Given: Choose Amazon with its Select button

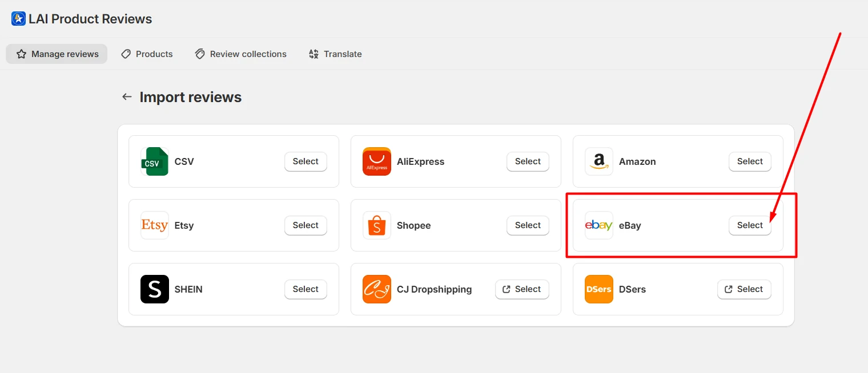Looking at the screenshot, I should pos(750,161).
